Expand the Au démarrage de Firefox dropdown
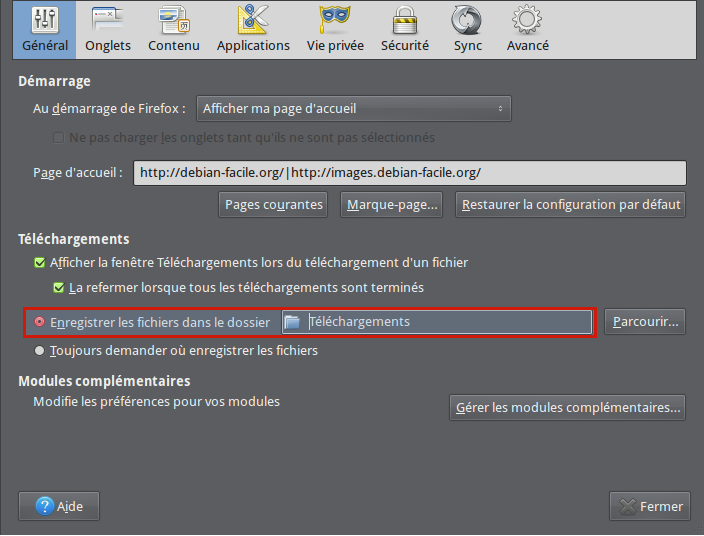This screenshot has height=536, width=704. [353, 108]
